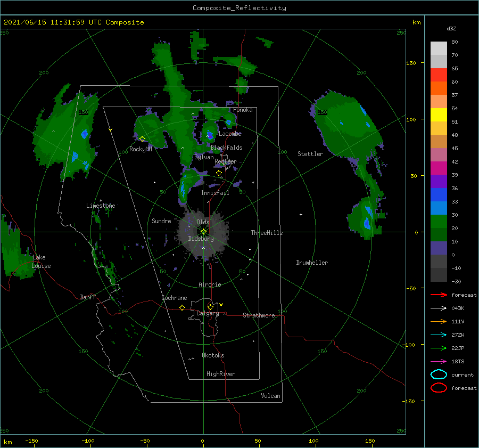Click the yellow diamond marker near Red Deer

click(x=219, y=173)
